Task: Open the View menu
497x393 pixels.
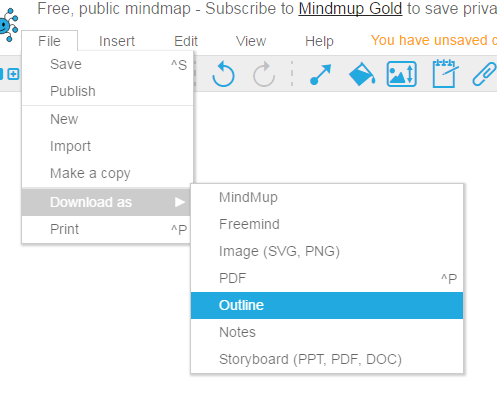Action: 251,41
